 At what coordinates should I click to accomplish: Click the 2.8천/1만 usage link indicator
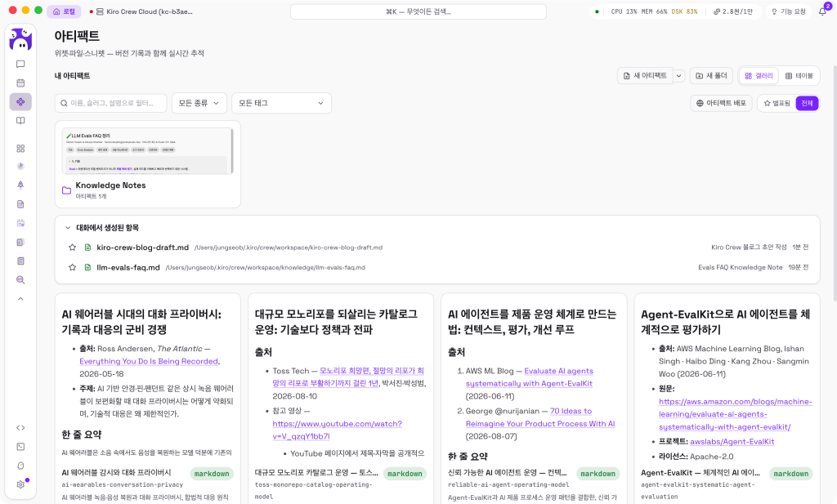(732, 11)
